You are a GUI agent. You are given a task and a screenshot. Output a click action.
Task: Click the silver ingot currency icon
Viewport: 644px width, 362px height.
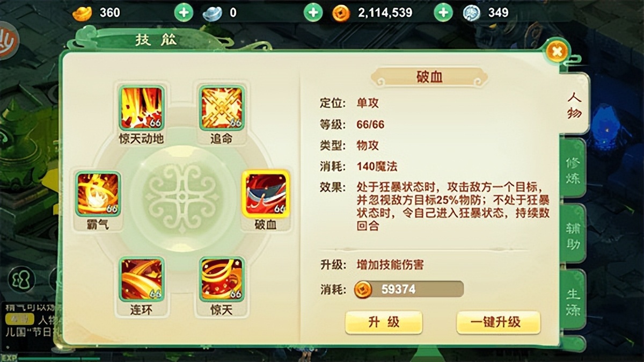[213, 12]
